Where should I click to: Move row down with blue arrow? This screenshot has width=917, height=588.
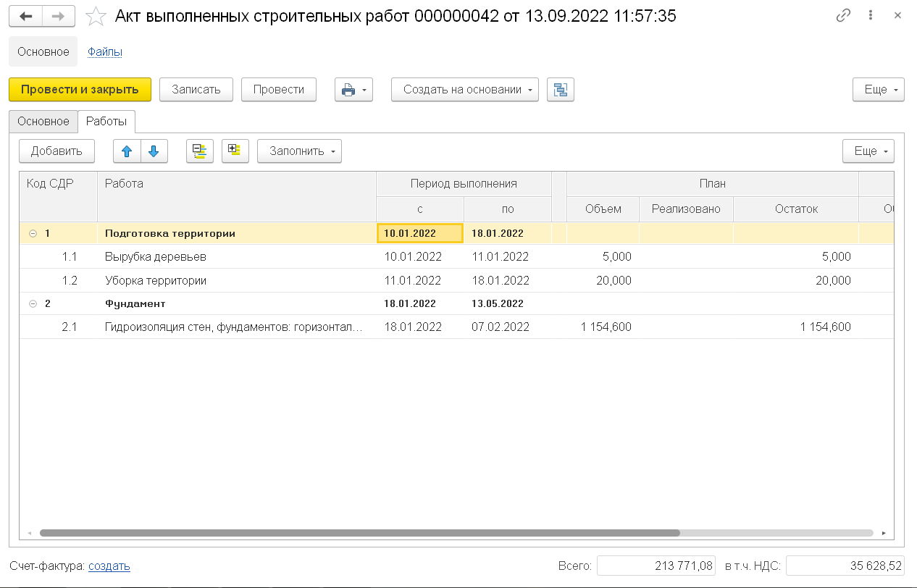coord(154,151)
